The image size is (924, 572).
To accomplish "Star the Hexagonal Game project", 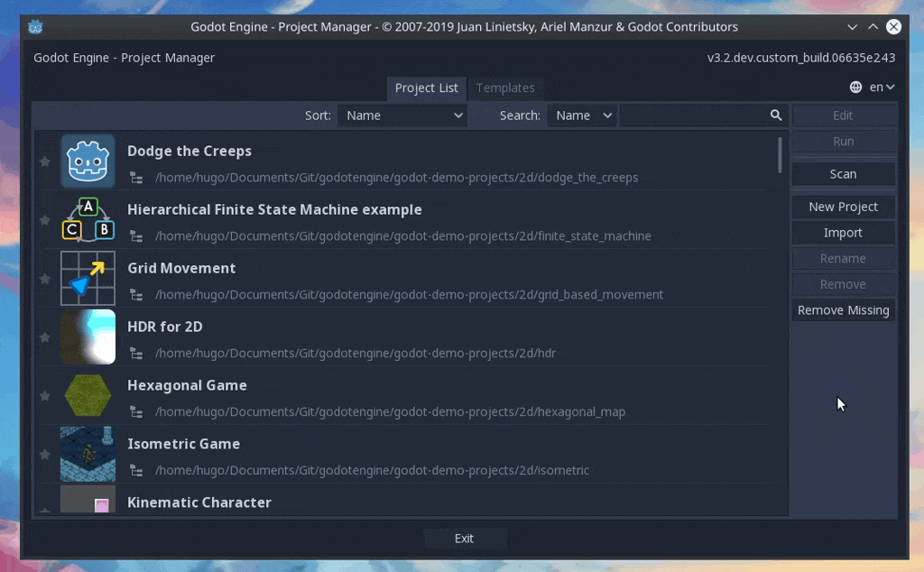I will tap(44, 396).
